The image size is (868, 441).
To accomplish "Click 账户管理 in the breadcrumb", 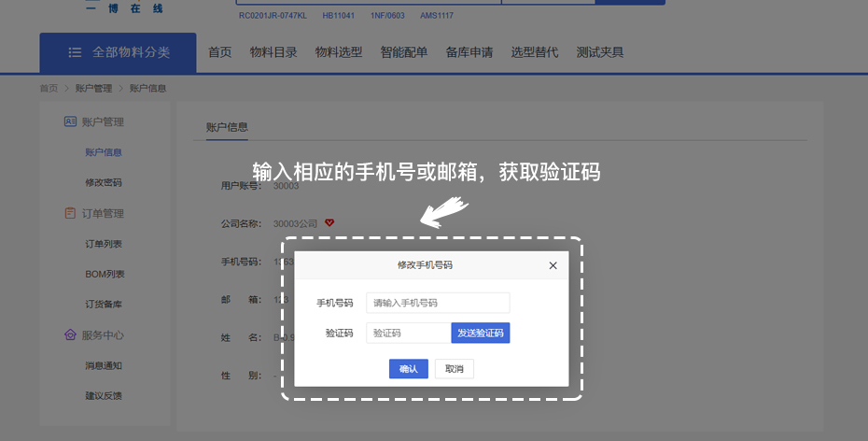I will 93,88.
